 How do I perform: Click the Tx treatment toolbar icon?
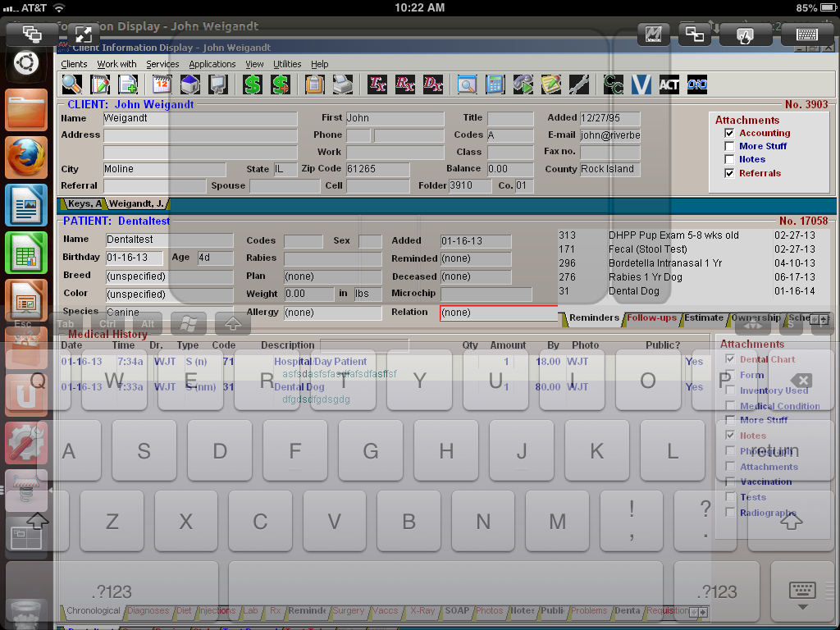[x=379, y=84]
